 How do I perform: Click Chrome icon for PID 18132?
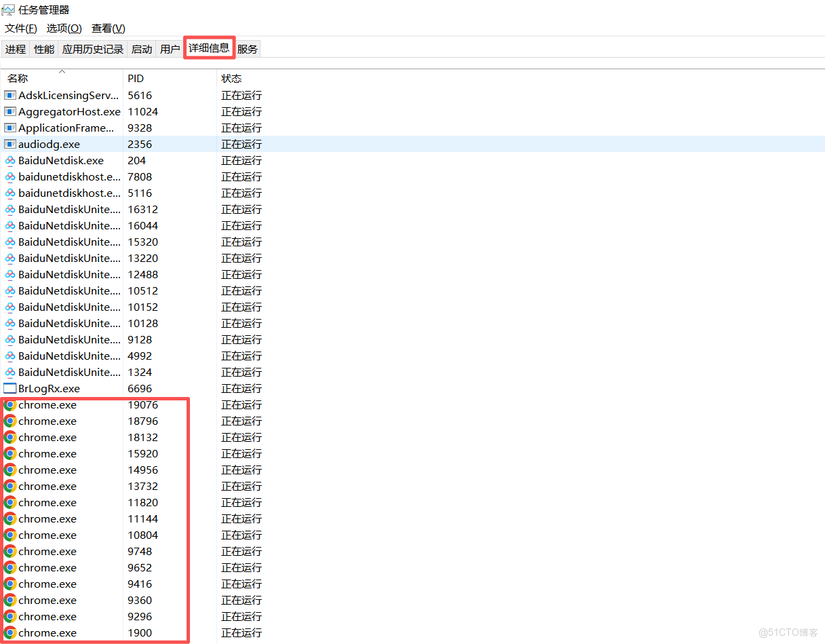(x=10, y=438)
